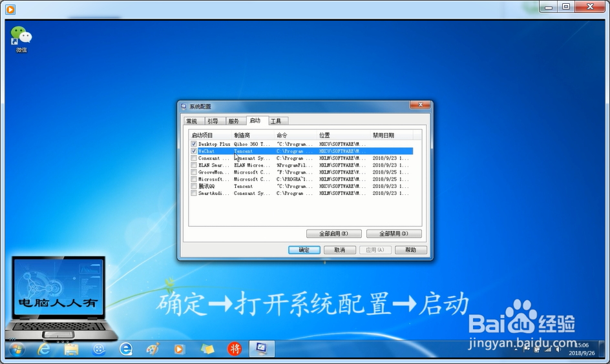Open the red Chinese character app on taskbar
Viewport: 610px width, 364px height.
(x=234, y=349)
